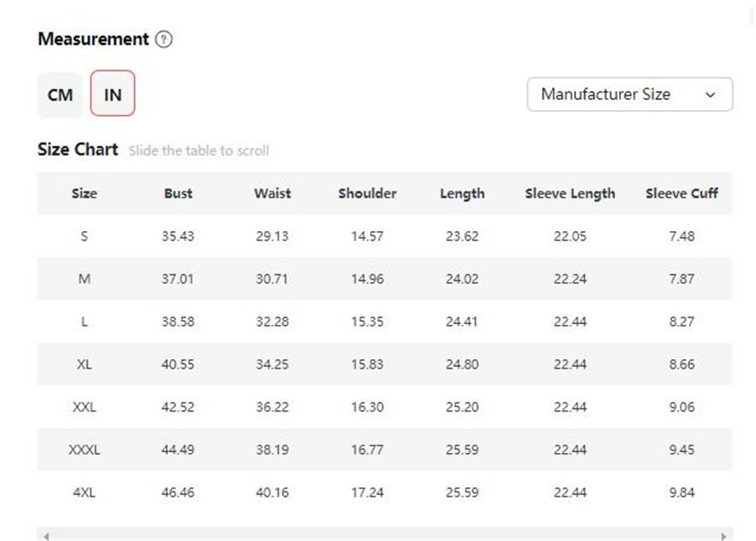The image size is (756, 541).
Task: Select the XXL size row label
Action: [85, 407]
